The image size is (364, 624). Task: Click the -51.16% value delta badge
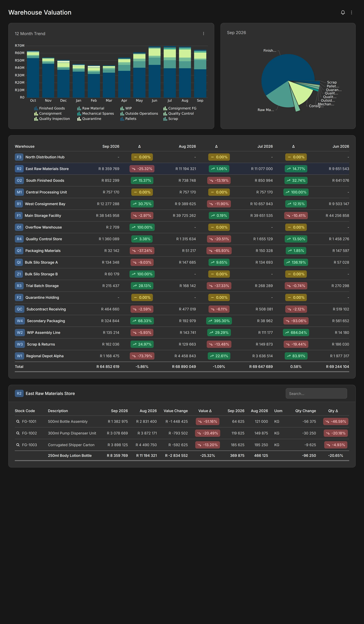coord(207,421)
